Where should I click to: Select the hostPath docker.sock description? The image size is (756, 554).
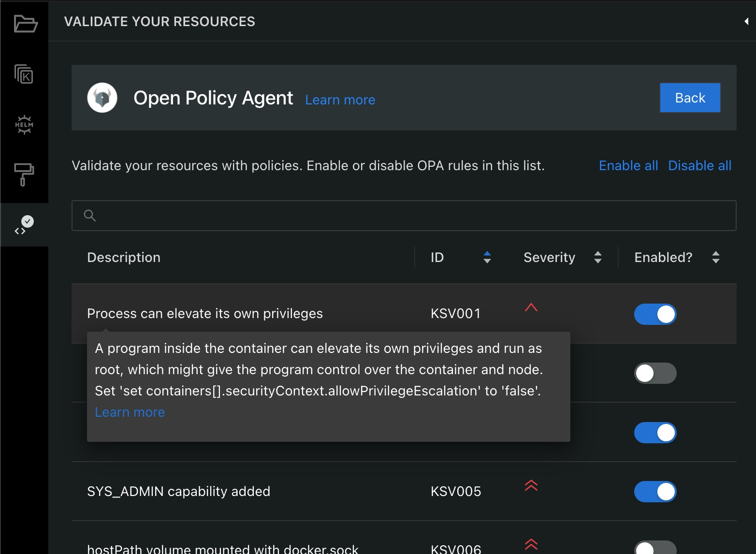[x=223, y=549]
